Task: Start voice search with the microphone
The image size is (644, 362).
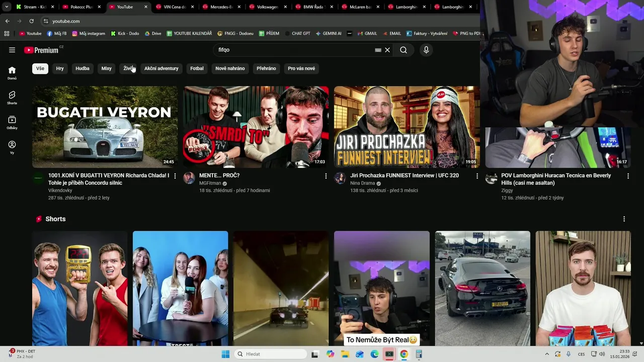Action: click(x=426, y=50)
